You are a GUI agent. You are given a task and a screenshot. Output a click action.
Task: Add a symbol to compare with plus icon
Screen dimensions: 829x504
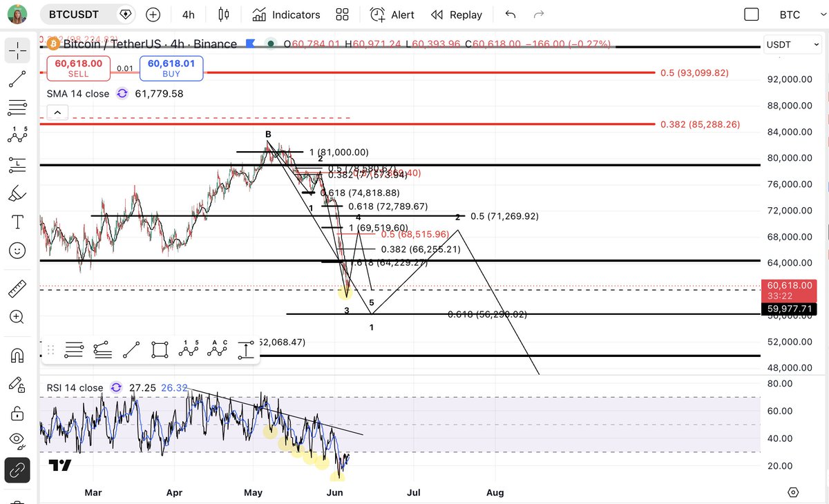coord(153,14)
